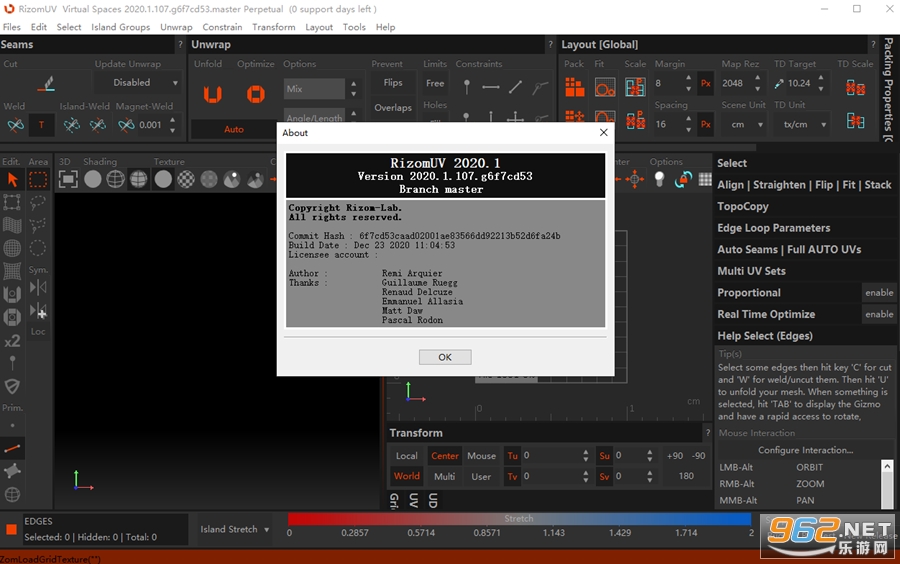Image resolution: width=900 pixels, height=564 pixels.
Task: Open the Scene Unit cm dropdown
Action: pos(743,125)
